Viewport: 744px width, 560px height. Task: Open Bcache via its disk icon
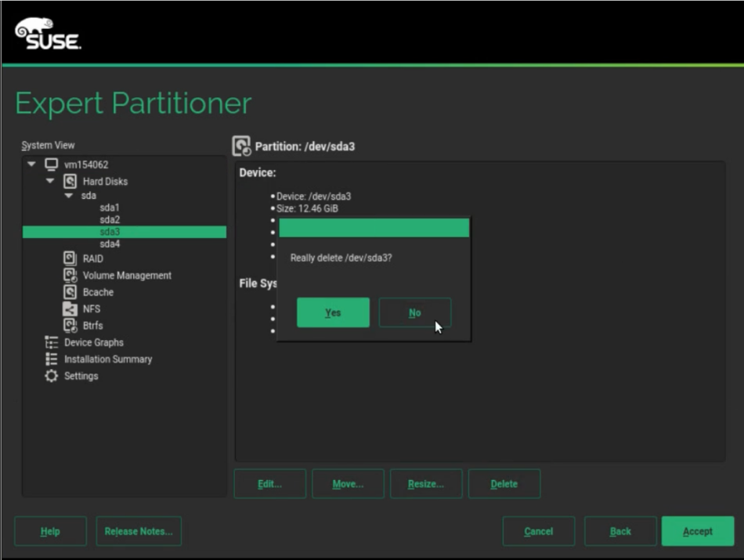click(x=70, y=292)
